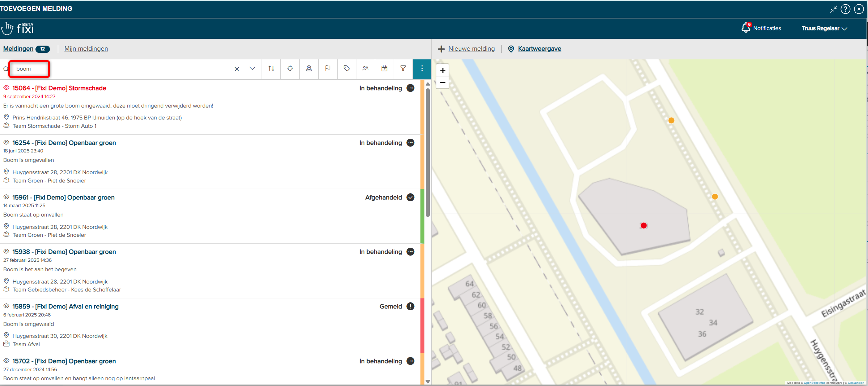
Task: Click the location crosshair filter icon
Action: 290,68
